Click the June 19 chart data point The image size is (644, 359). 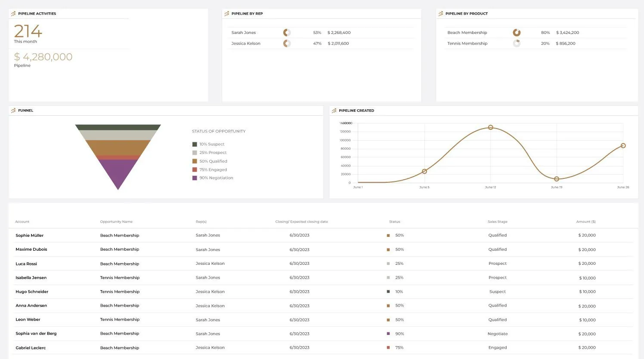click(557, 179)
